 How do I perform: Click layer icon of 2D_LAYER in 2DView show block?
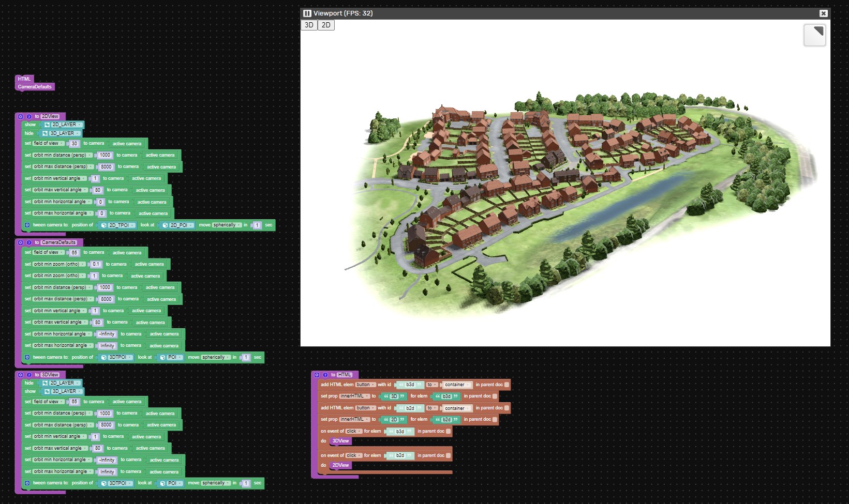click(47, 125)
